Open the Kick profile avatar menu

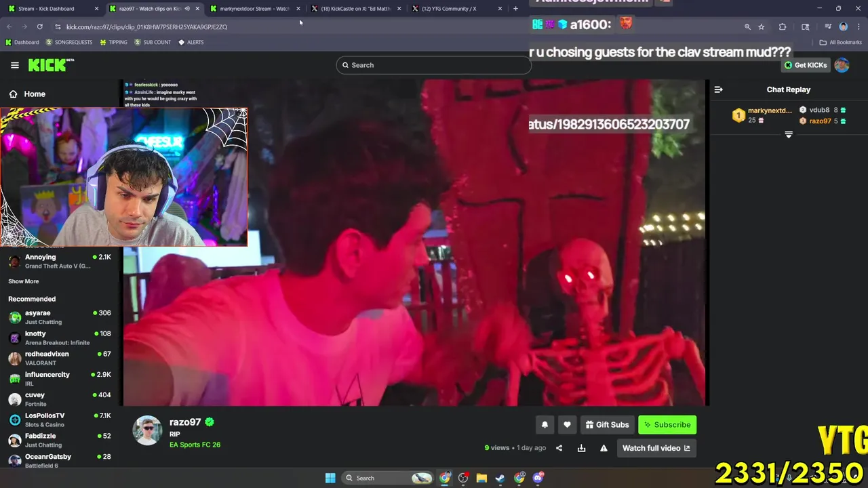point(842,65)
